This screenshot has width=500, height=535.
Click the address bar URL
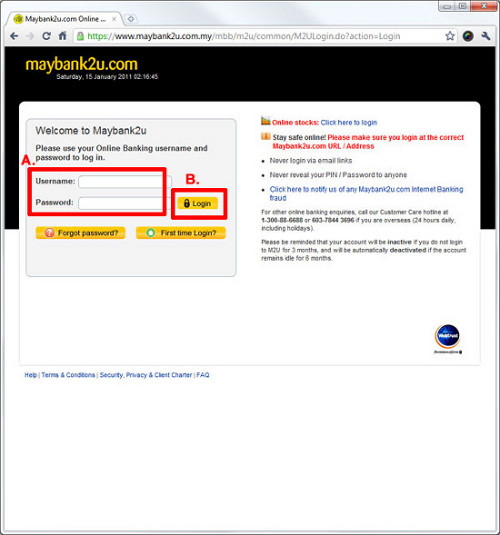click(x=244, y=36)
